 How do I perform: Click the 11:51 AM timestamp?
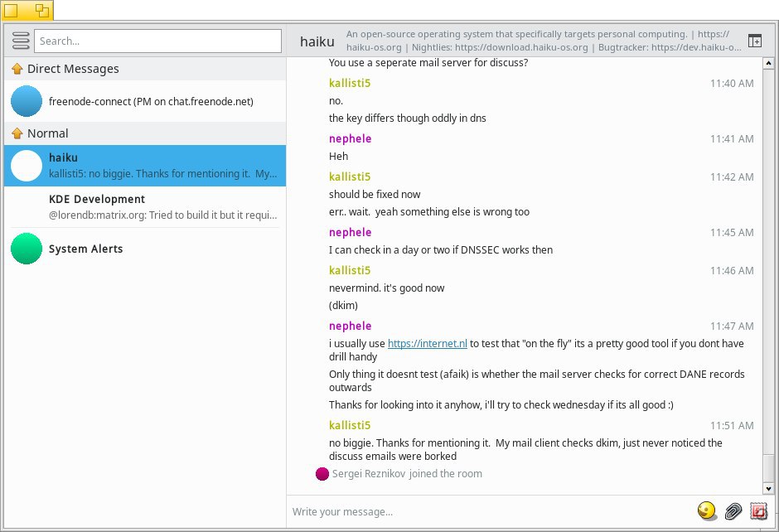click(732, 426)
